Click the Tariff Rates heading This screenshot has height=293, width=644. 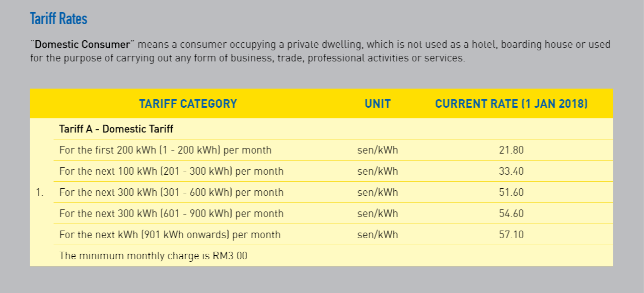(x=58, y=19)
